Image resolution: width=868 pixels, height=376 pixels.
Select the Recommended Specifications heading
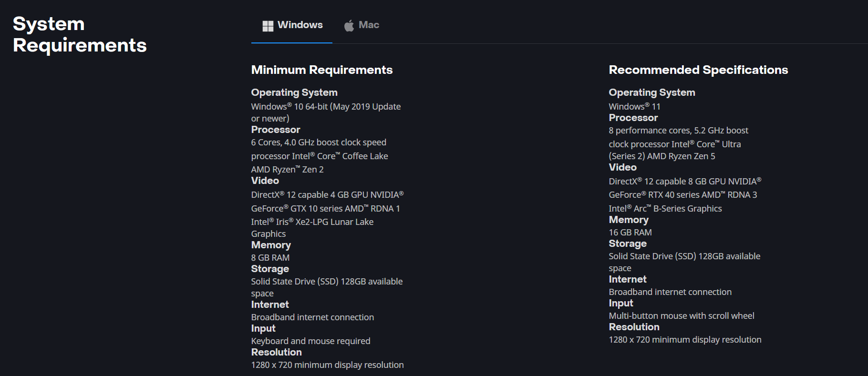[x=698, y=70]
